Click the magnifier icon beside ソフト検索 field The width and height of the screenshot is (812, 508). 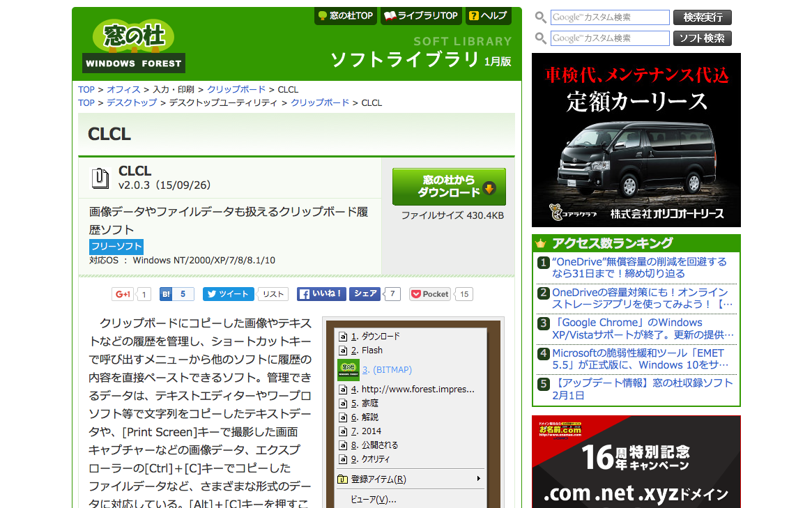pos(541,38)
